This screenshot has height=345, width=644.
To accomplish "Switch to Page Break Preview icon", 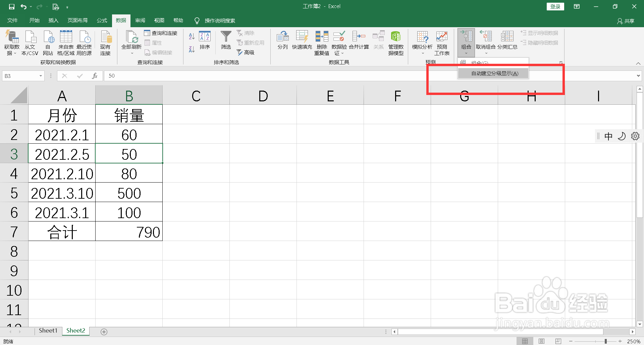I will point(558,341).
